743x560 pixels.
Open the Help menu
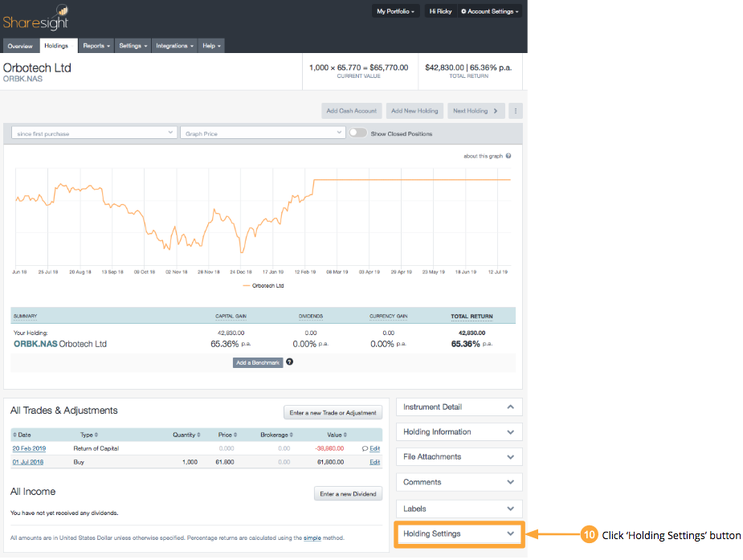[210, 46]
